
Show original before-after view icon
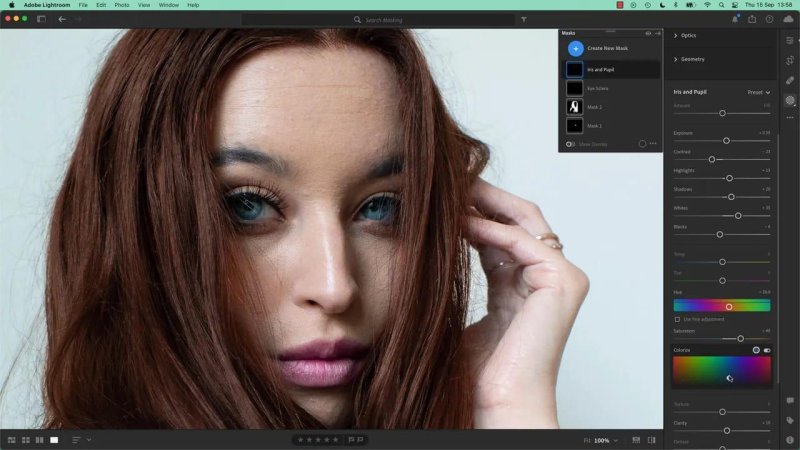pos(652,440)
